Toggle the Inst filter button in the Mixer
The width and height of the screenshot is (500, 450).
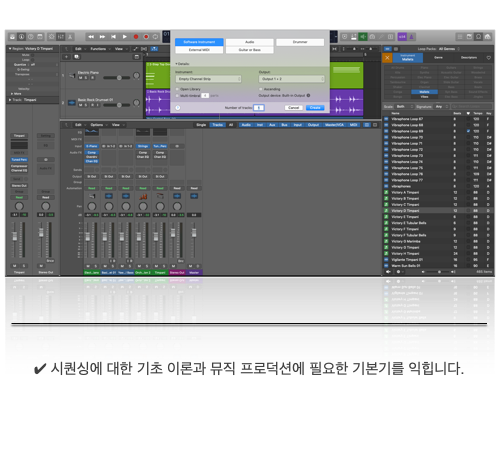[x=260, y=125]
